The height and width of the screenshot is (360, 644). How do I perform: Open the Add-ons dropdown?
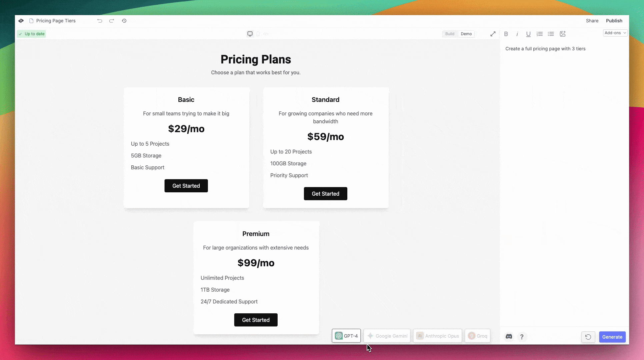click(615, 33)
